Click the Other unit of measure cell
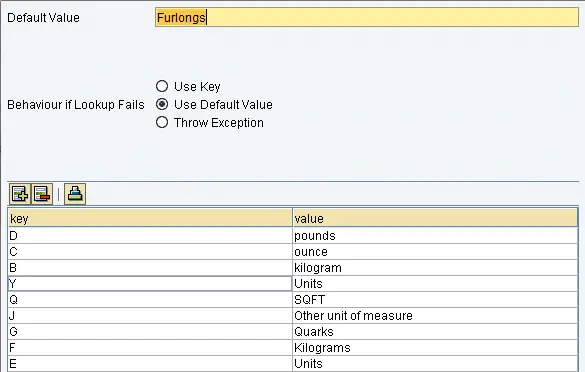The image size is (585, 372). click(435, 316)
